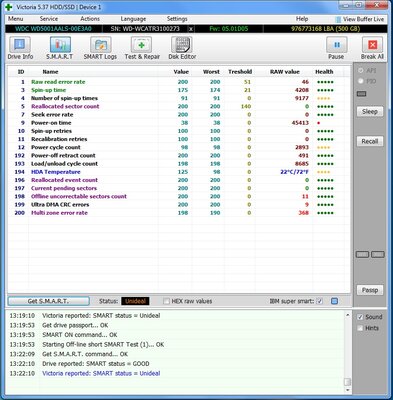Select the S.M.A.R.T toolbar icon
Viewport: 393px width, 400px height.
pyautogui.click(x=60, y=45)
